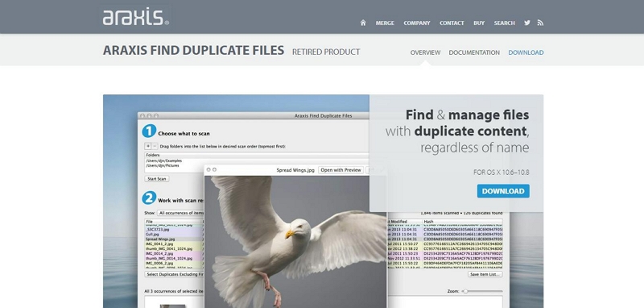644x308 pixels.
Task: Open the RSS feed icon
Action: (540, 23)
